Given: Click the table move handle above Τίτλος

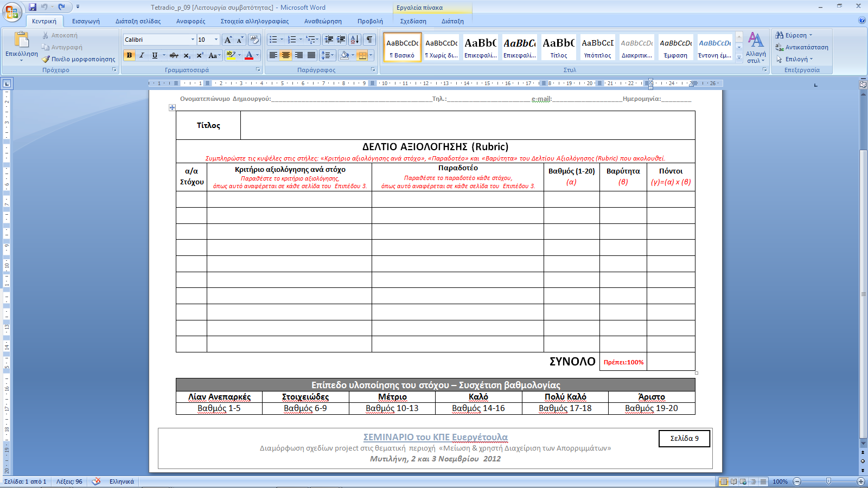Looking at the screenshot, I should [172, 107].
